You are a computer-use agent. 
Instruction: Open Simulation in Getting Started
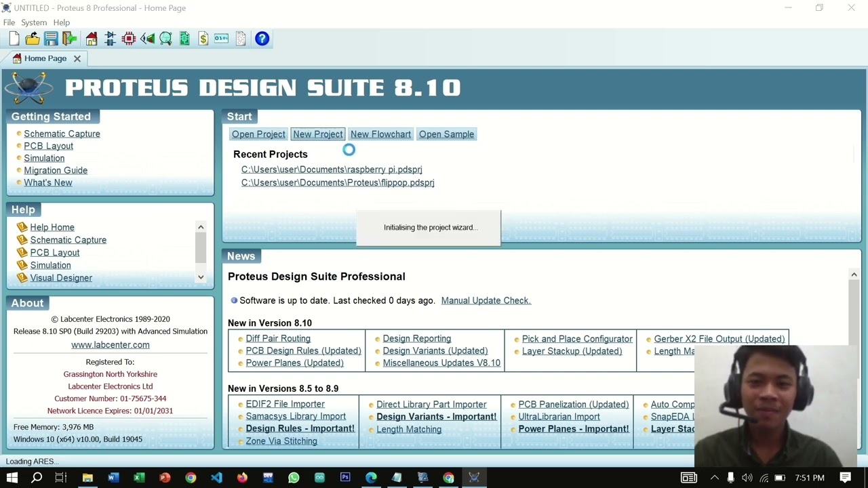point(44,158)
